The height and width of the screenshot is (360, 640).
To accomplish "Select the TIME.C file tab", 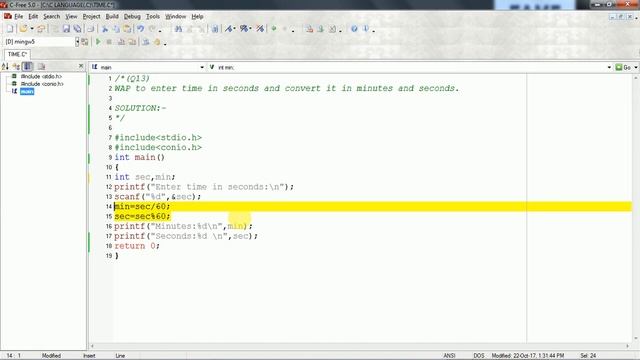I will [x=17, y=54].
